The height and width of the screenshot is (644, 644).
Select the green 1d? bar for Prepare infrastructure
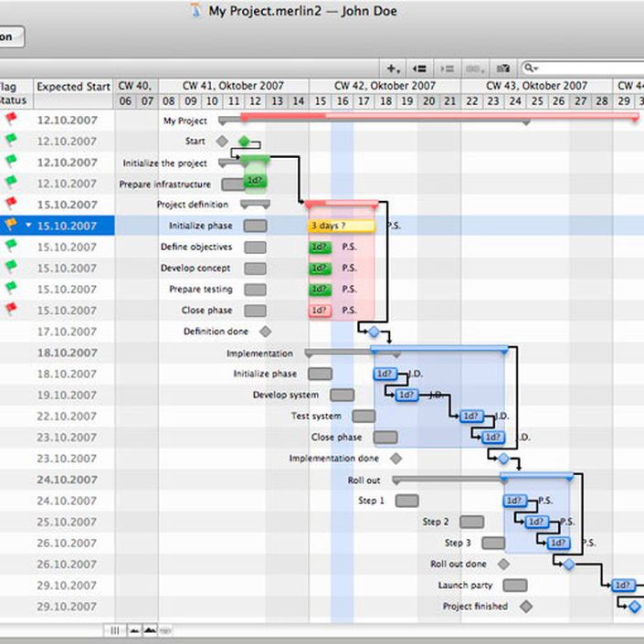tap(255, 181)
